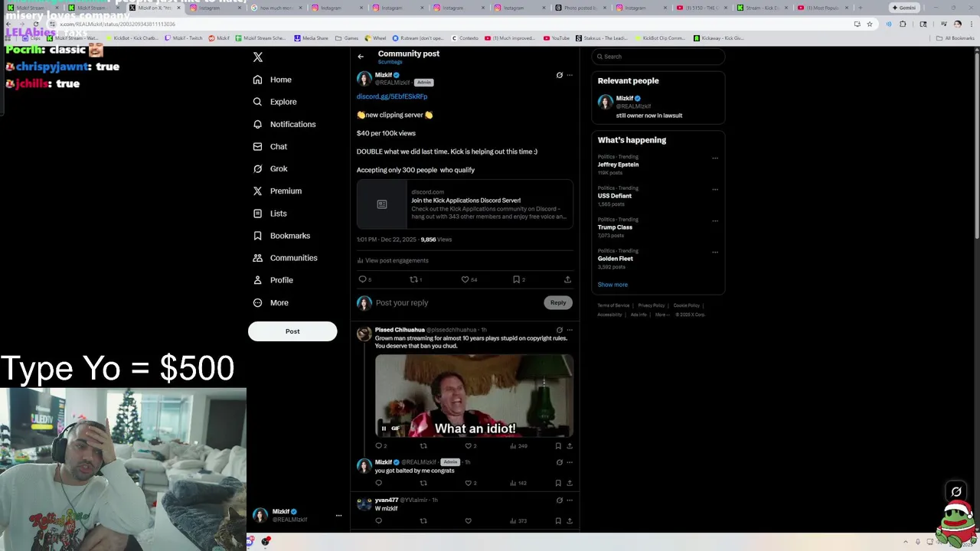Open the main post's more options menu
The height and width of the screenshot is (551, 980).
pos(570,75)
